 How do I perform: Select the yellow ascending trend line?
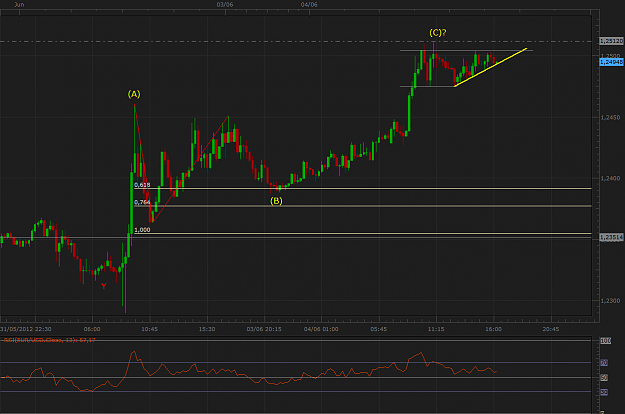[491, 67]
